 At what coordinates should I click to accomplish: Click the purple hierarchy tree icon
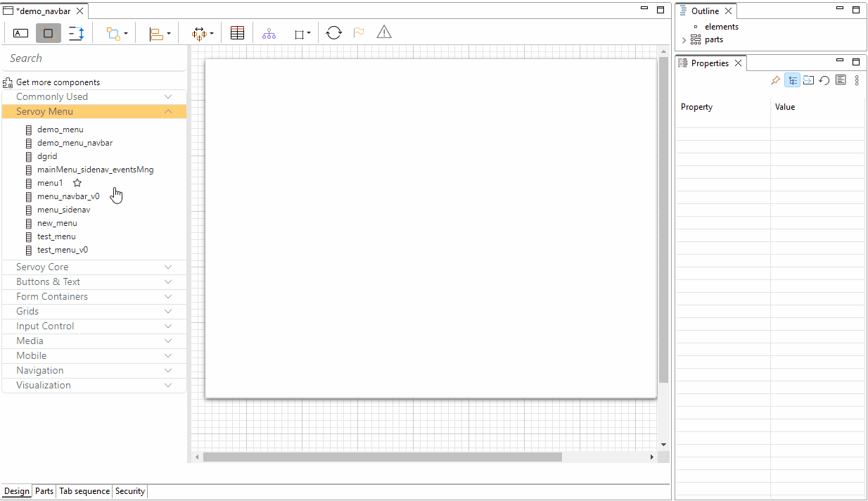click(x=269, y=33)
